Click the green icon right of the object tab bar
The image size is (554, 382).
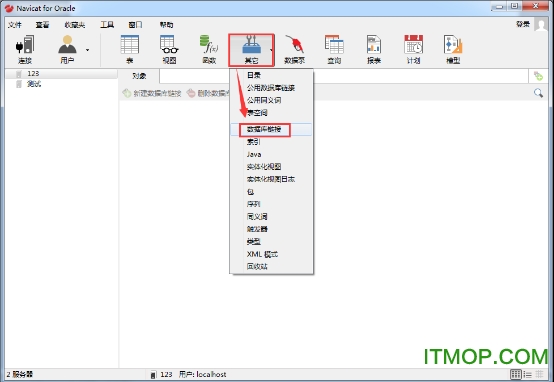point(538,76)
